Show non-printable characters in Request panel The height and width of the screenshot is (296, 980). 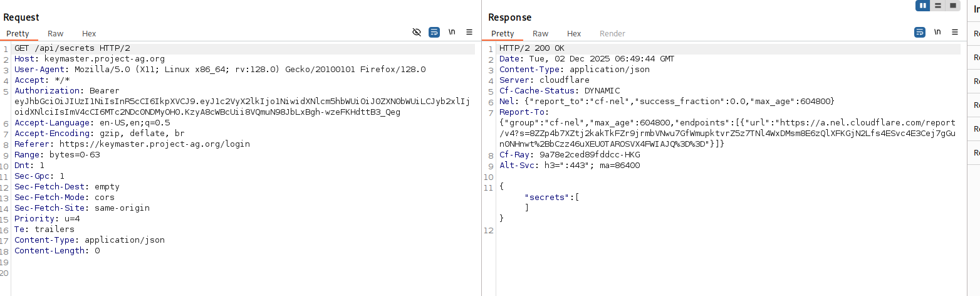click(x=452, y=32)
